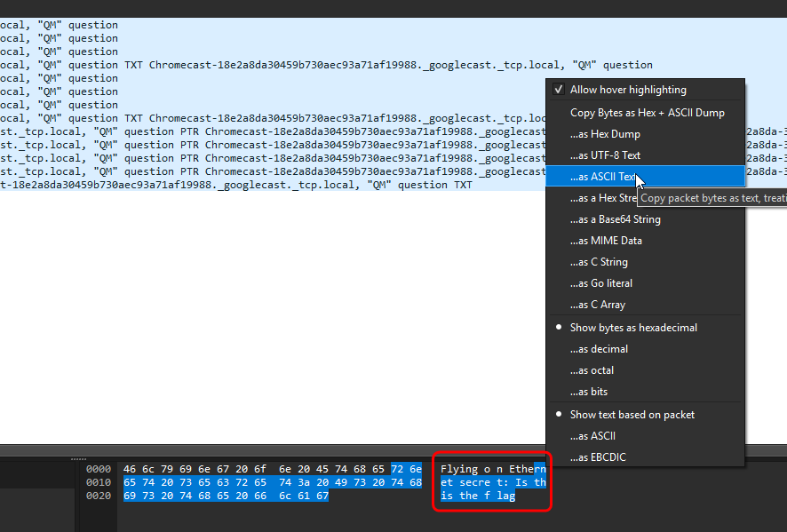Select Show bytes as hexadecimal radio option
This screenshot has height=532, width=787.
633,328
